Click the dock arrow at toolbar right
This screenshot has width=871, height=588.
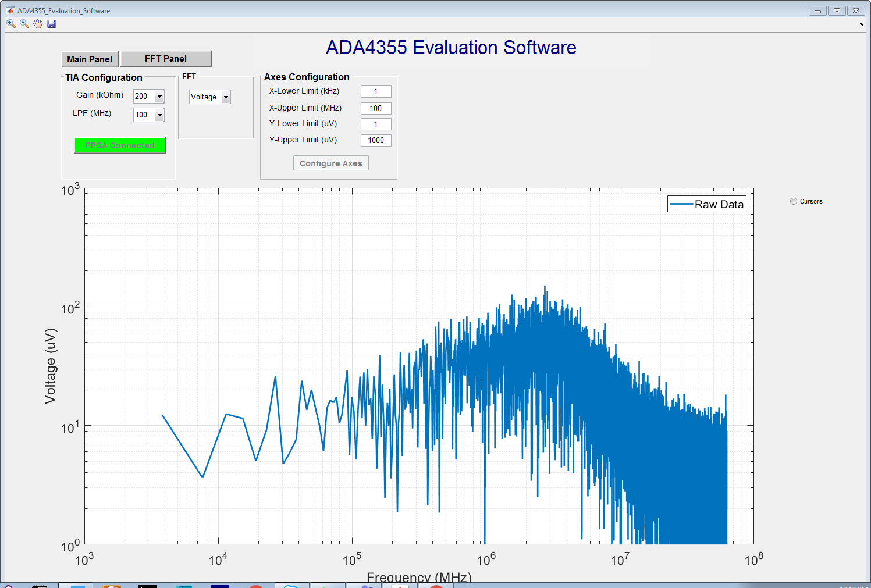[862, 24]
